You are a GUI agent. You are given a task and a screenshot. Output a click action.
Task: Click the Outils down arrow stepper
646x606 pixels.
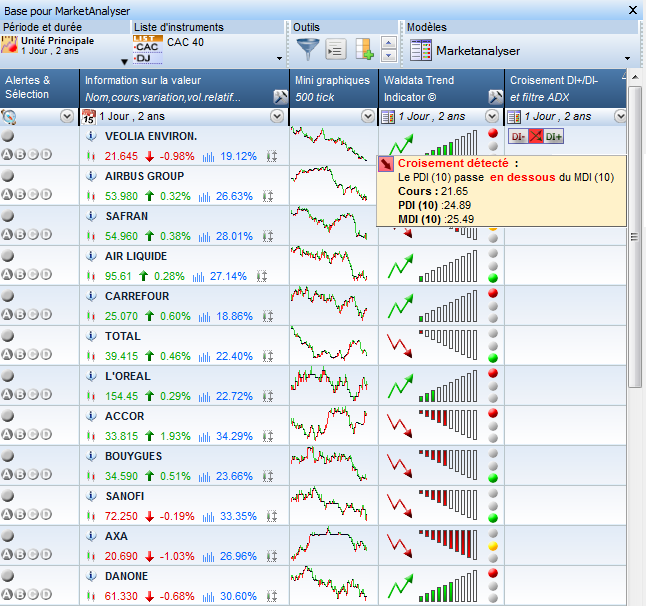click(389, 56)
